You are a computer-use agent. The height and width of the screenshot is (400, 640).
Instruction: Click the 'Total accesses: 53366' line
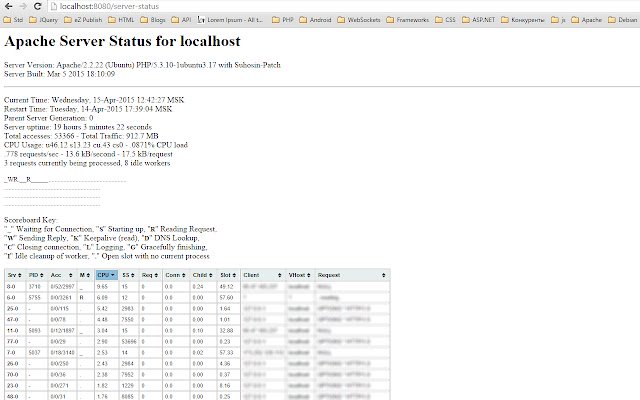tap(81, 136)
